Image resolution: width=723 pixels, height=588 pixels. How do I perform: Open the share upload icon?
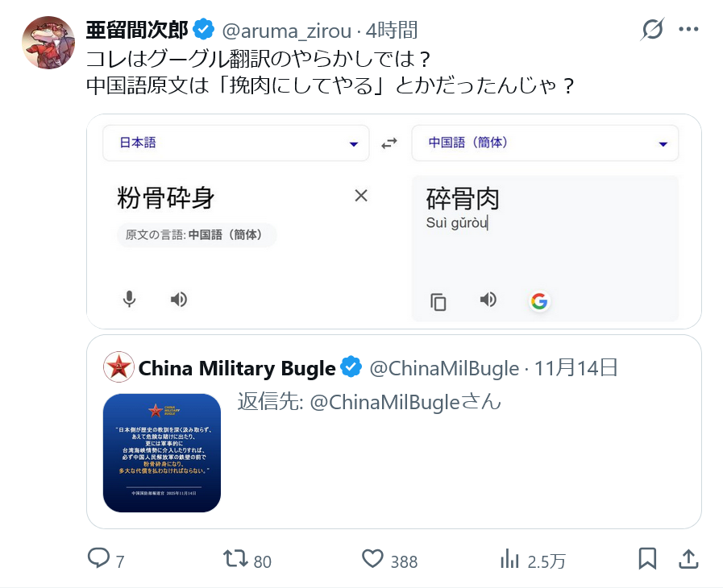pyautogui.click(x=688, y=558)
